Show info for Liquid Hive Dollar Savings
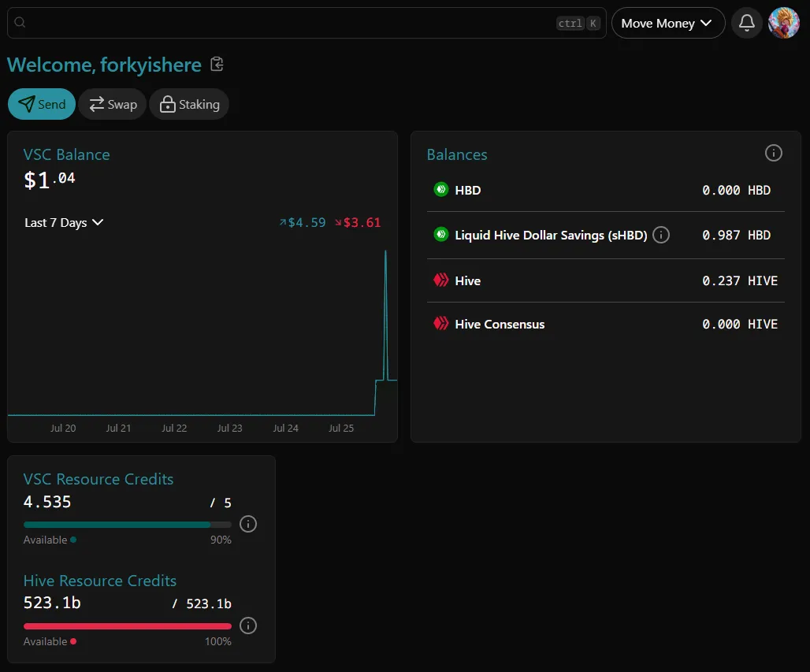Image resolution: width=810 pixels, height=672 pixels. tap(661, 235)
